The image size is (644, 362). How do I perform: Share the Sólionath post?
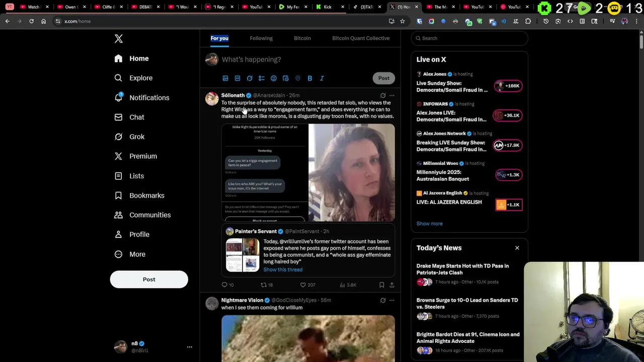tap(392, 285)
